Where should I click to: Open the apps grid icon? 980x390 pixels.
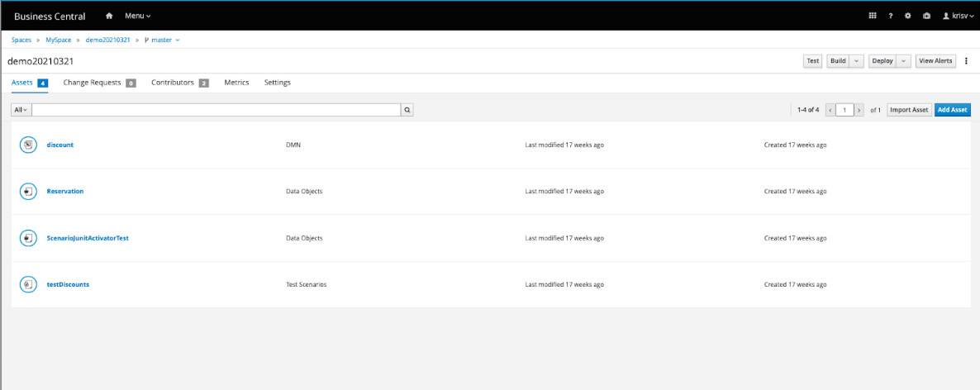[872, 16]
